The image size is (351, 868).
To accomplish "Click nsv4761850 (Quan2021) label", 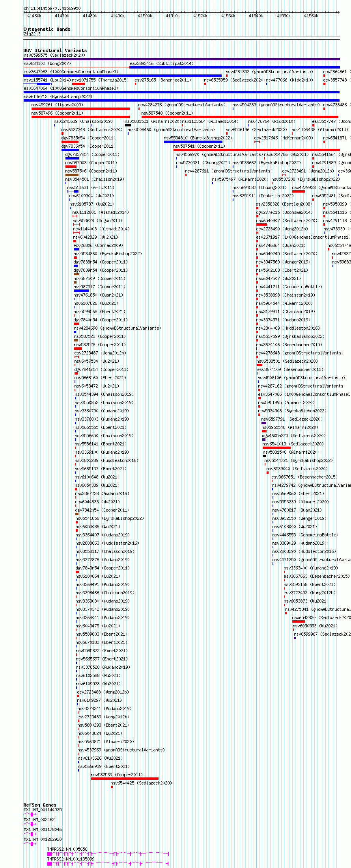I will tap(98, 295).
